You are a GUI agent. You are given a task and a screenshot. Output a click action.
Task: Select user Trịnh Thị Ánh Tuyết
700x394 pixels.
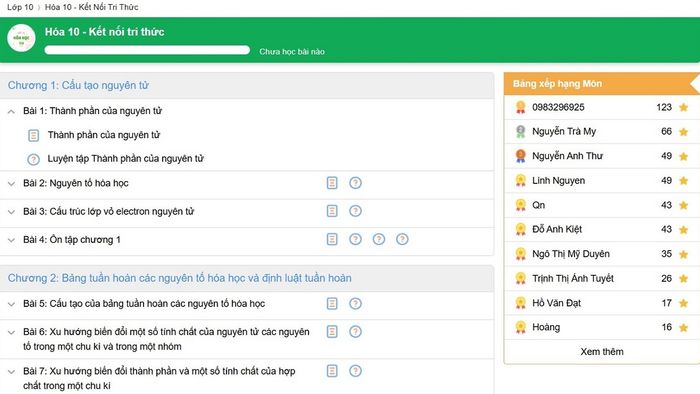573,278
